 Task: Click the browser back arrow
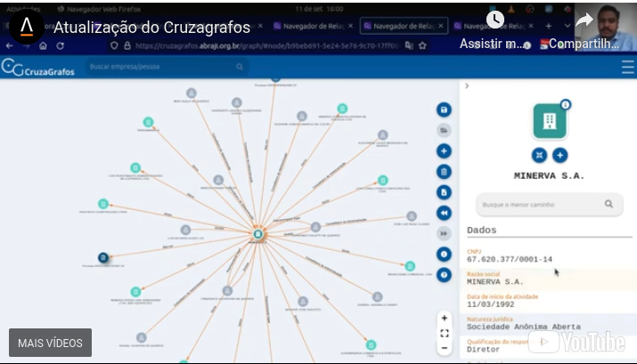tap(9, 46)
